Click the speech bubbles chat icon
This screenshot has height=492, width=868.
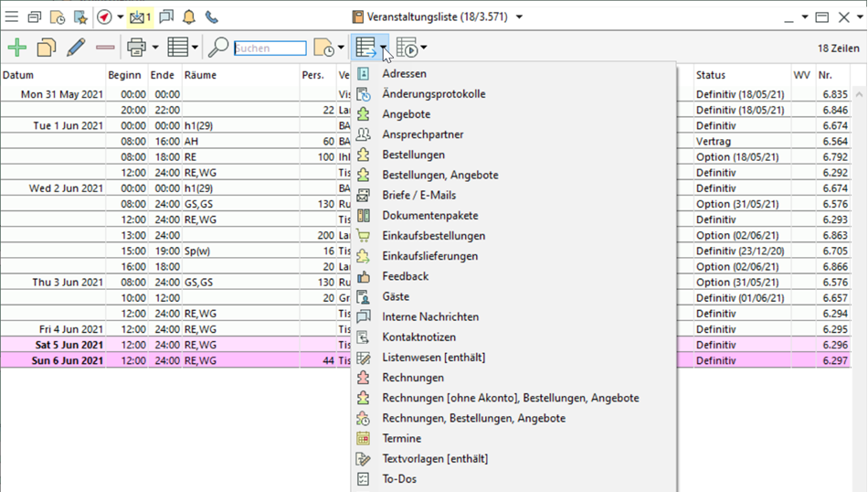[166, 16]
